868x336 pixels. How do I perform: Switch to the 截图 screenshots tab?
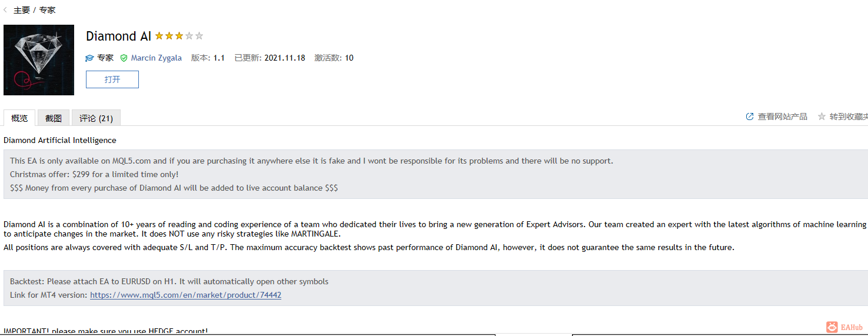(x=54, y=118)
